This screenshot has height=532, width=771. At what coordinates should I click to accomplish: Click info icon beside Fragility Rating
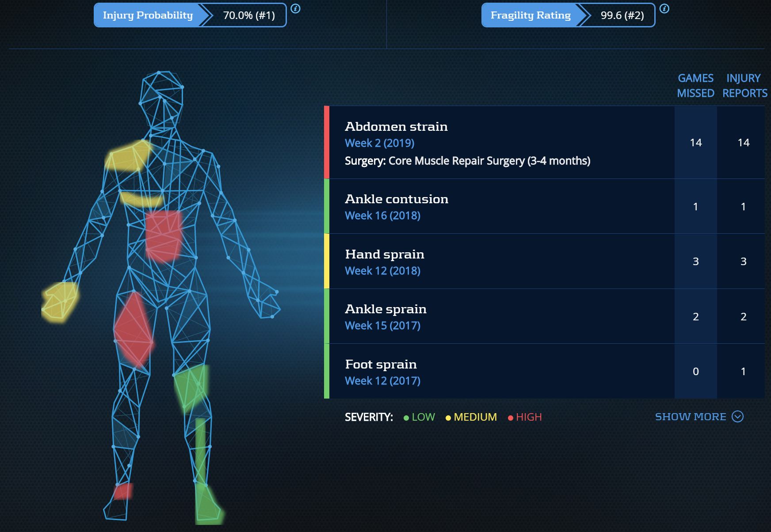point(664,9)
